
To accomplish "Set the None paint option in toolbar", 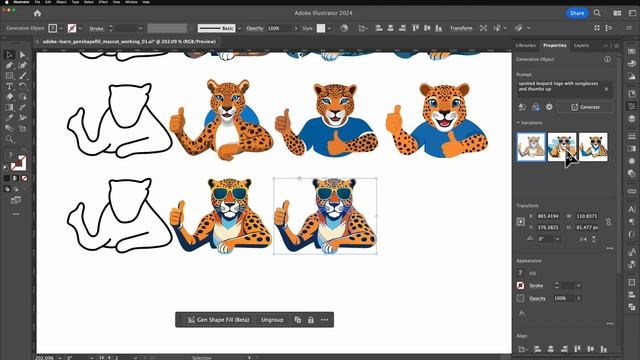I will pos(24,178).
